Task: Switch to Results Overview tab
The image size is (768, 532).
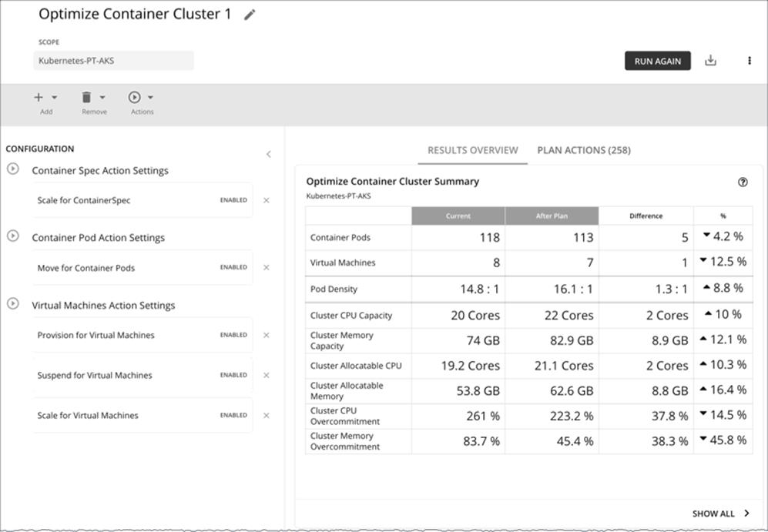Action: point(472,150)
